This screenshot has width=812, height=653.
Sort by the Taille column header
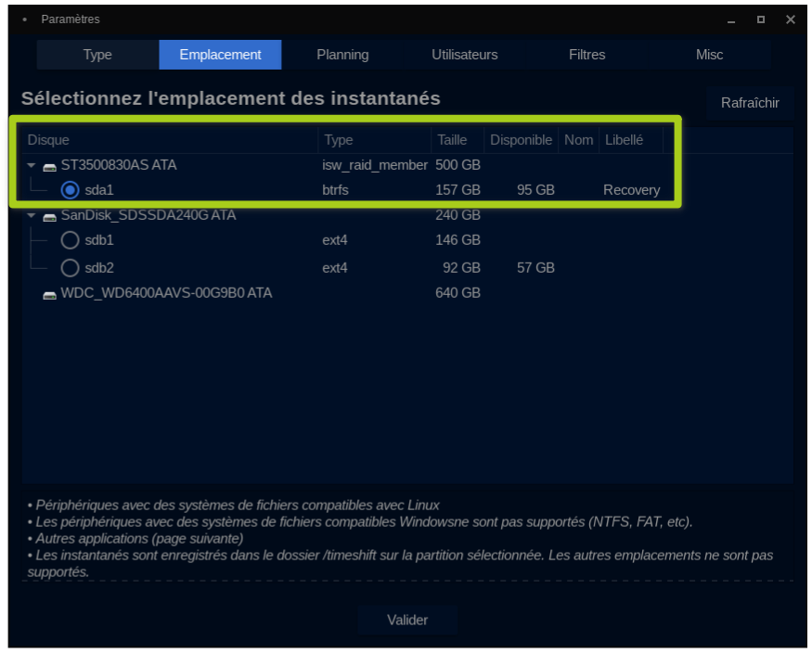click(x=458, y=140)
